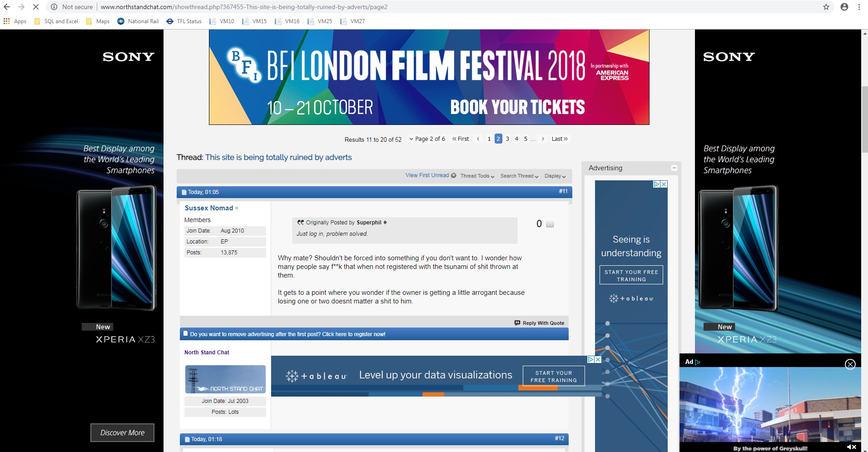Image resolution: width=868 pixels, height=452 pixels.
Task: Click Reply With Quote
Action: tap(540, 323)
